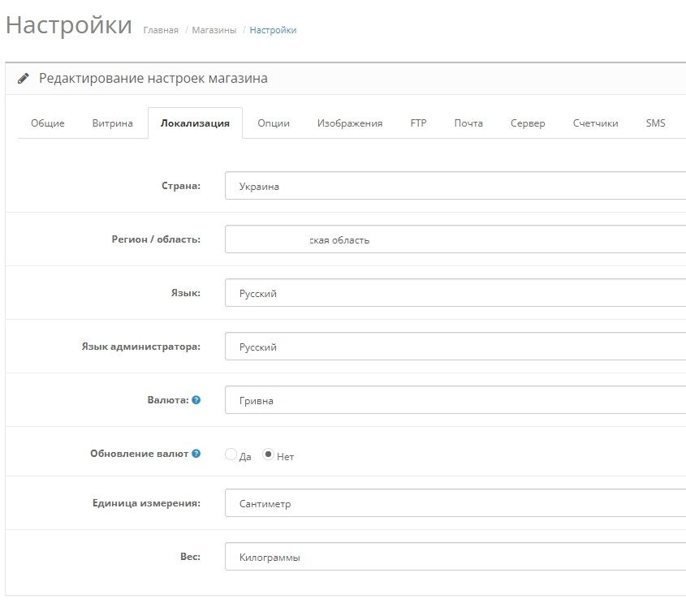Open the Язык администратора dropdown
This screenshot has width=686, height=616.
(455, 346)
